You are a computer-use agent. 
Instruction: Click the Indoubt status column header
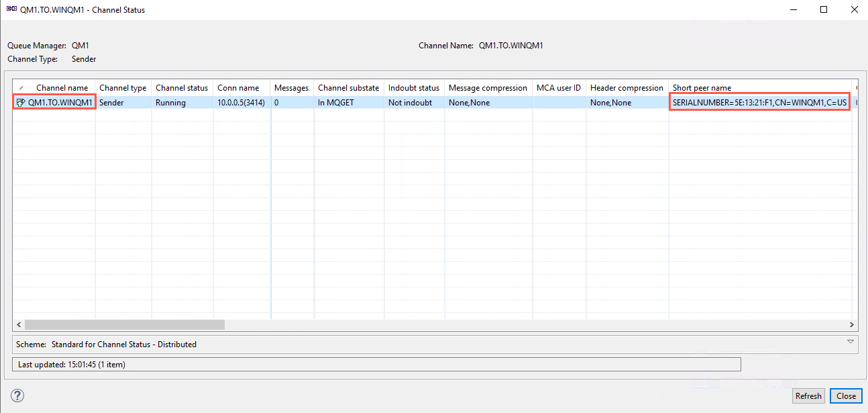tap(414, 88)
